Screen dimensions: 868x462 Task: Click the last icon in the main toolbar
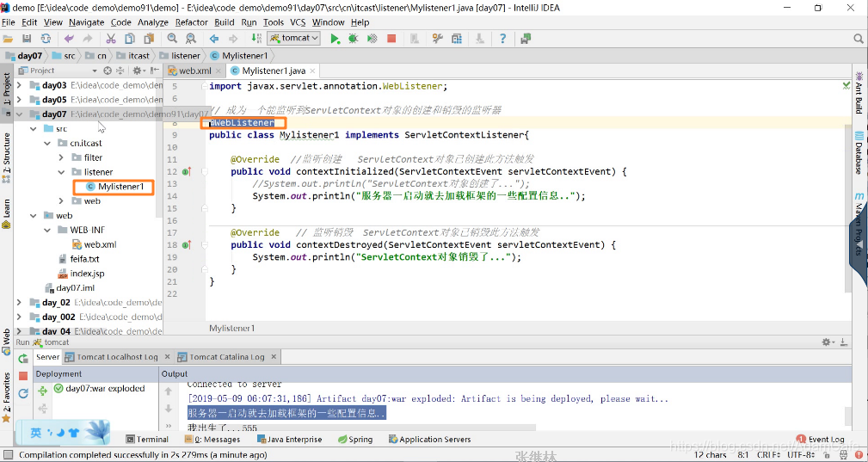(x=526, y=39)
